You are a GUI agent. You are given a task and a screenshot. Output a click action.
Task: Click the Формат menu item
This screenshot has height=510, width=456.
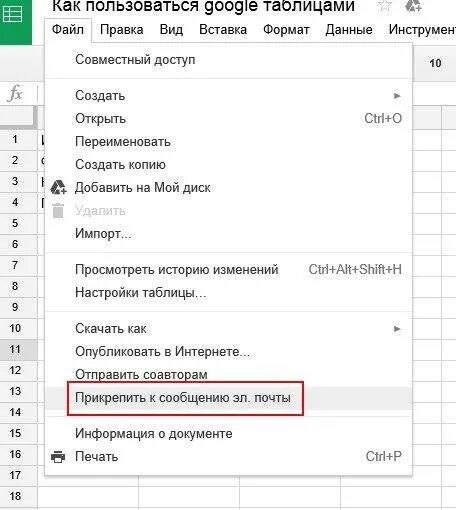click(x=286, y=30)
